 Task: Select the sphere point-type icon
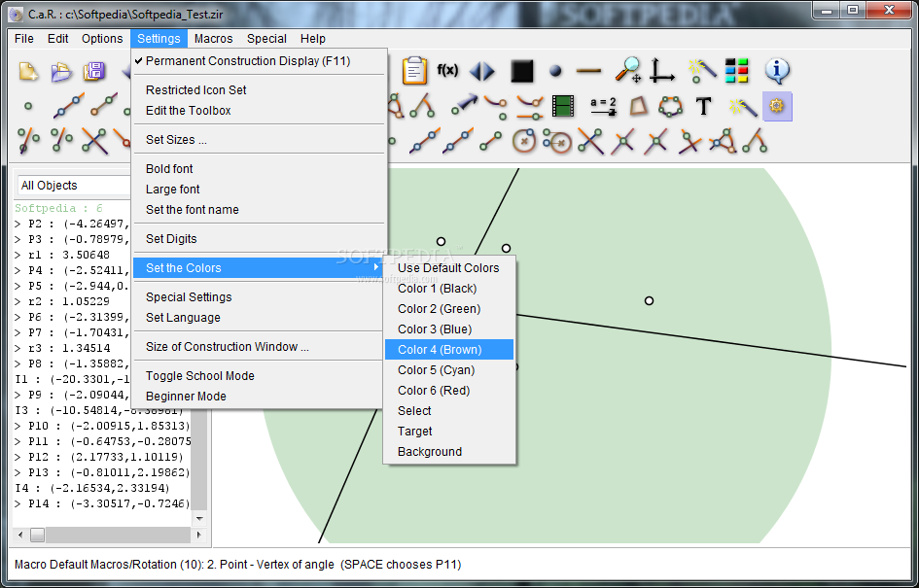[555, 72]
